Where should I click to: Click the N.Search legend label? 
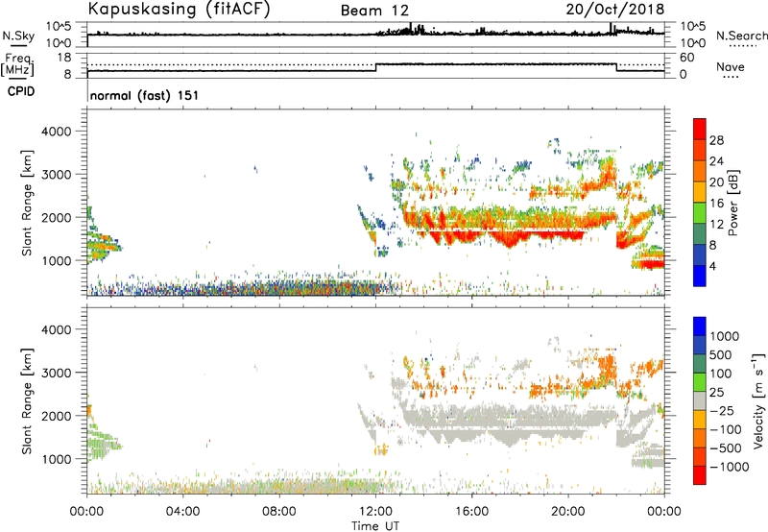(741, 36)
